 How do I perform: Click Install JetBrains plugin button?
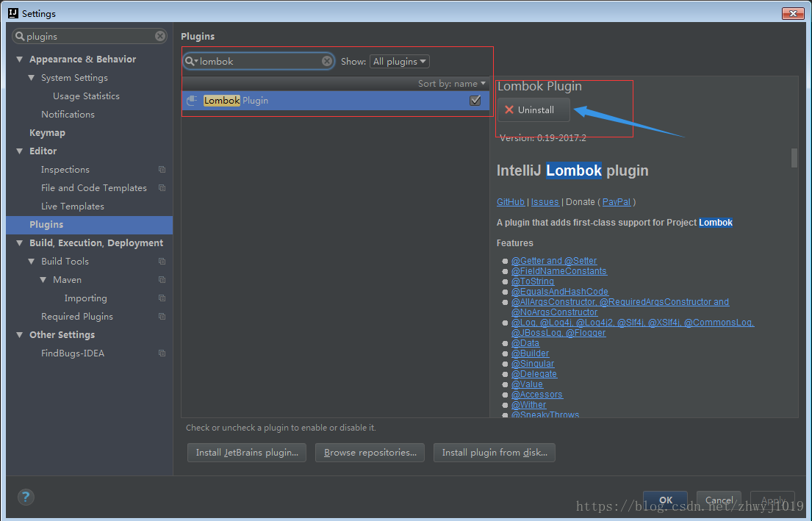246,452
